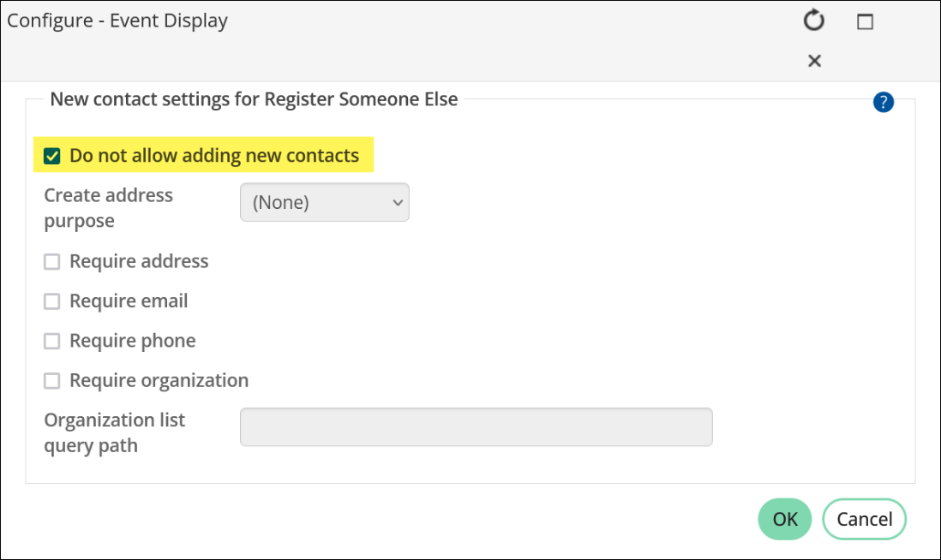Enable the Require email checkbox square
The height and width of the screenshot is (560, 941).
(x=52, y=301)
